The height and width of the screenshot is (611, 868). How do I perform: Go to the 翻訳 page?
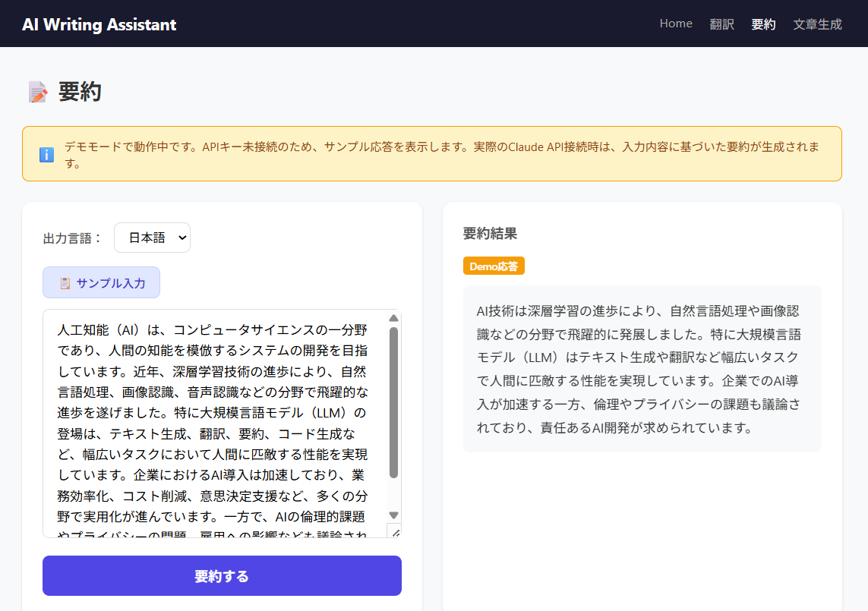721,24
